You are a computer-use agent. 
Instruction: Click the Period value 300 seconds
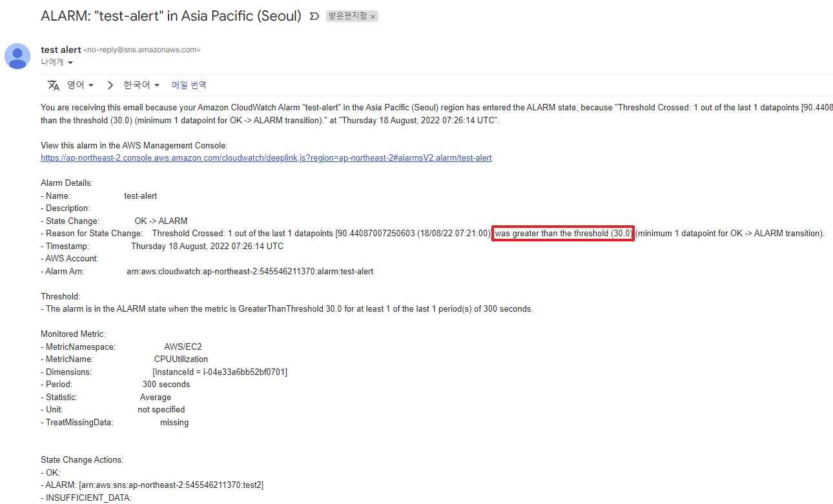click(166, 384)
